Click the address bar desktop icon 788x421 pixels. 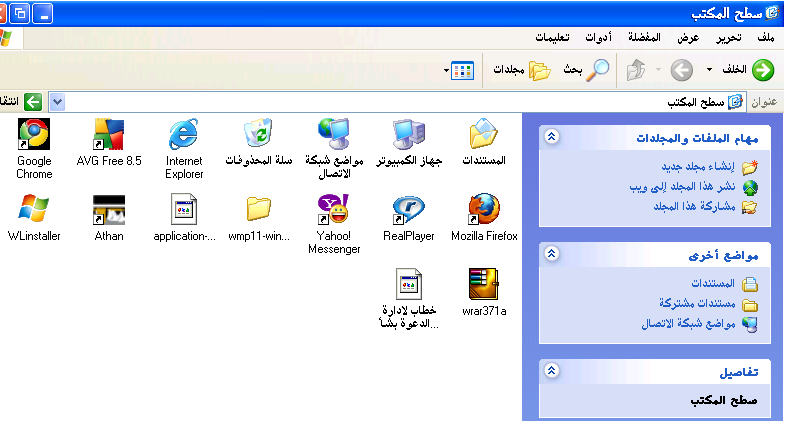point(735,102)
